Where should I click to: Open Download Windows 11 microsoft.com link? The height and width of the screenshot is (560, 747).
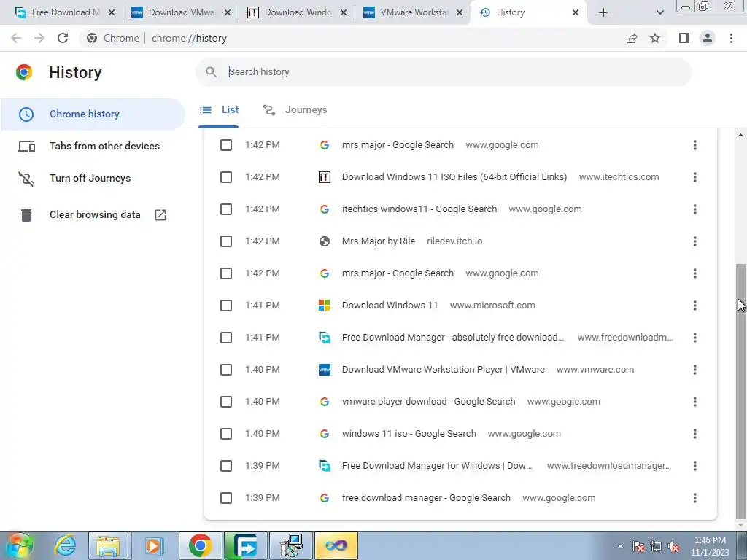(x=390, y=306)
